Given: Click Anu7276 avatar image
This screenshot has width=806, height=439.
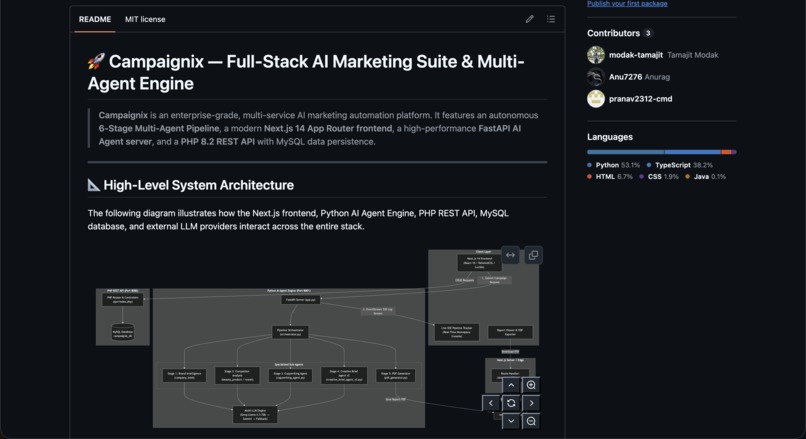Looking at the screenshot, I should coord(596,77).
